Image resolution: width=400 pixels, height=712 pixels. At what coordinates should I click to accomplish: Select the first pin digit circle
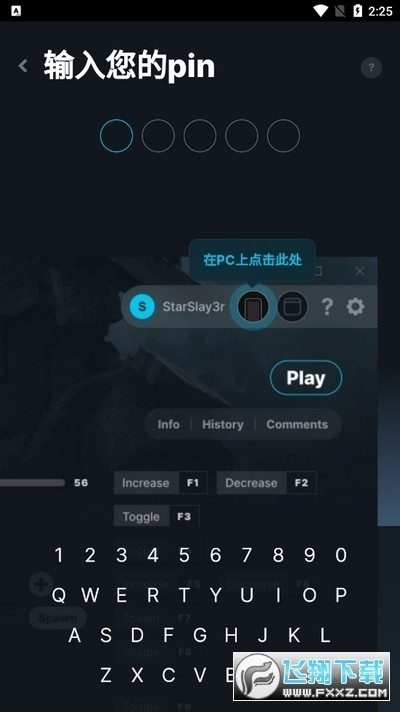(116, 136)
